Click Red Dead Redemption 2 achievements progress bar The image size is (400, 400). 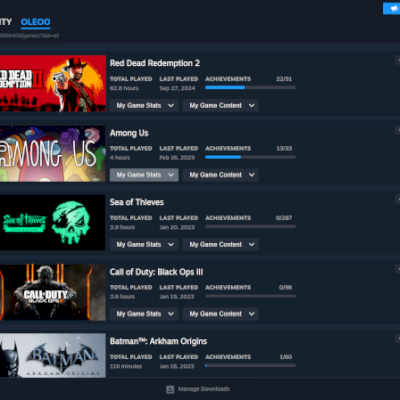pos(250,88)
